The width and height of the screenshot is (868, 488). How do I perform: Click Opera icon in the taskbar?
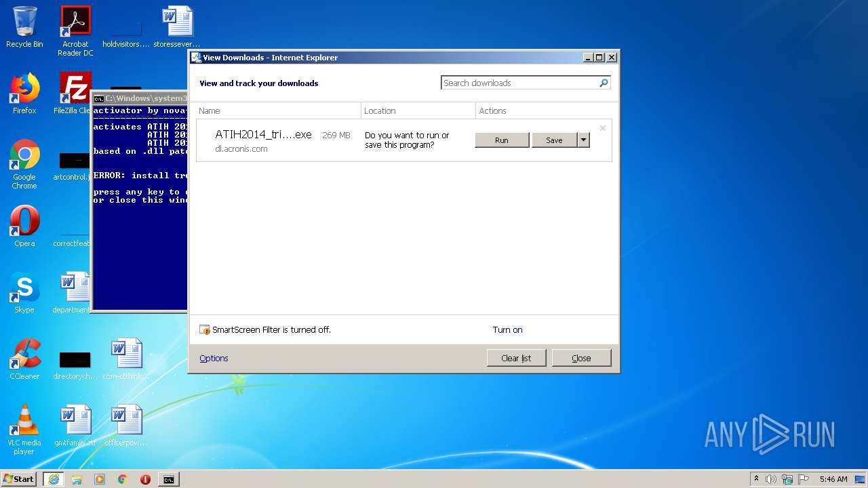point(145,479)
